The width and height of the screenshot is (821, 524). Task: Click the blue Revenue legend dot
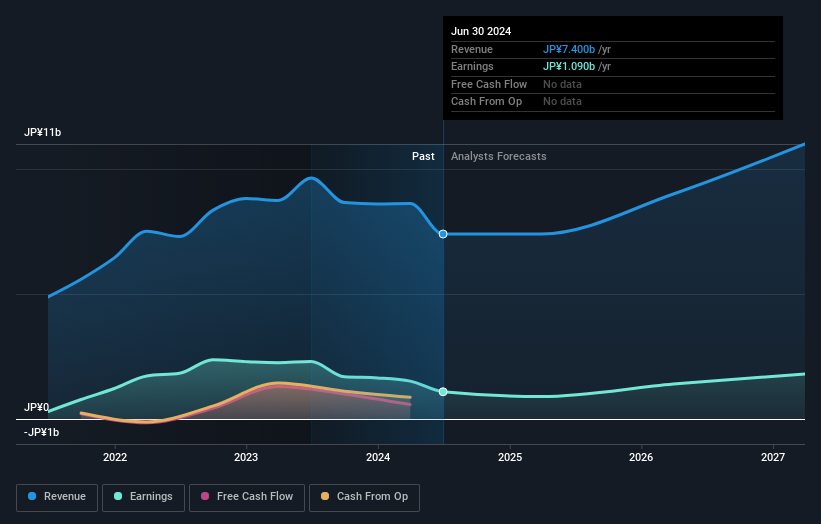[x=32, y=496]
